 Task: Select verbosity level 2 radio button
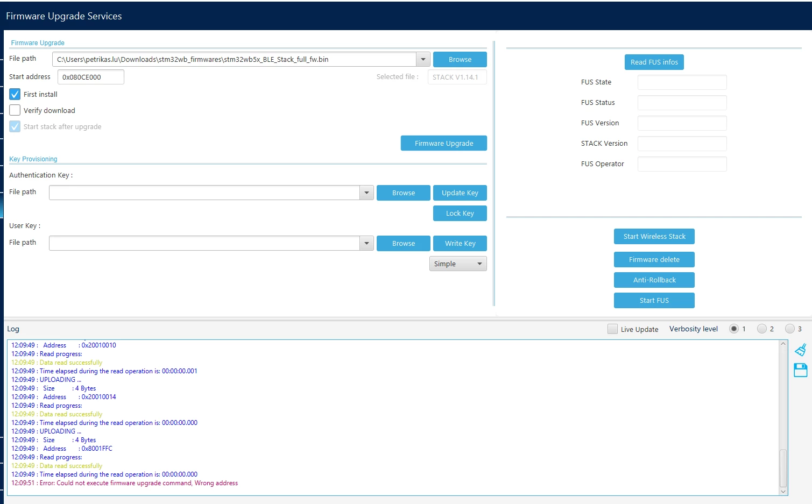pyautogui.click(x=761, y=329)
